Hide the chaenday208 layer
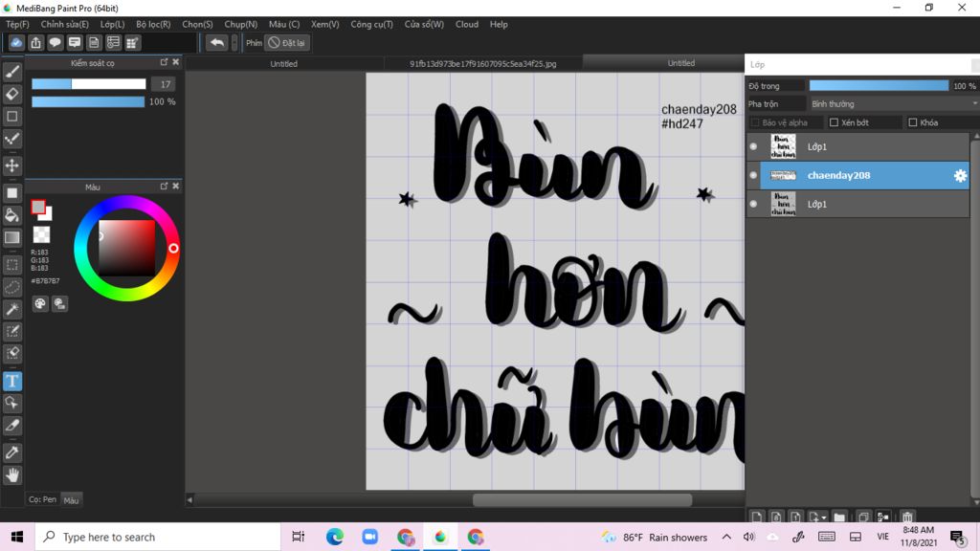Image resolution: width=980 pixels, height=551 pixels. pos(753,176)
